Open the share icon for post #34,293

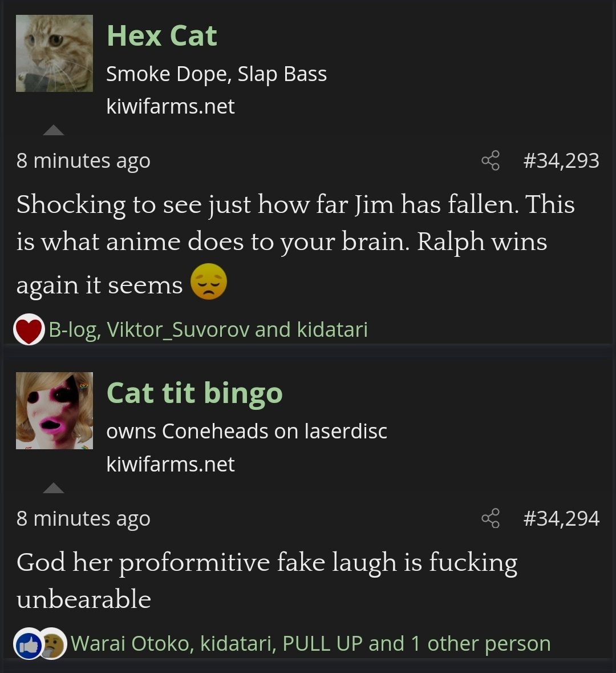[x=491, y=161]
